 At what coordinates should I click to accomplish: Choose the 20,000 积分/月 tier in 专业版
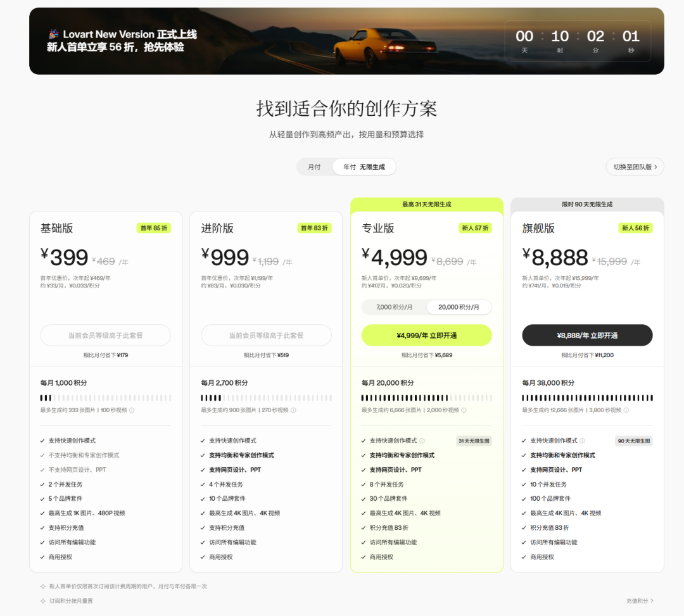pyautogui.click(x=459, y=307)
